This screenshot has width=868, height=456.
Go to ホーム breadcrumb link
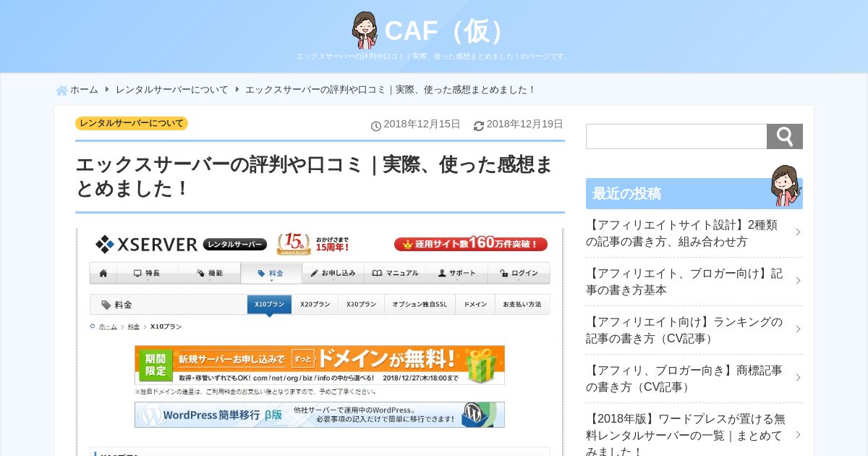click(x=84, y=90)
